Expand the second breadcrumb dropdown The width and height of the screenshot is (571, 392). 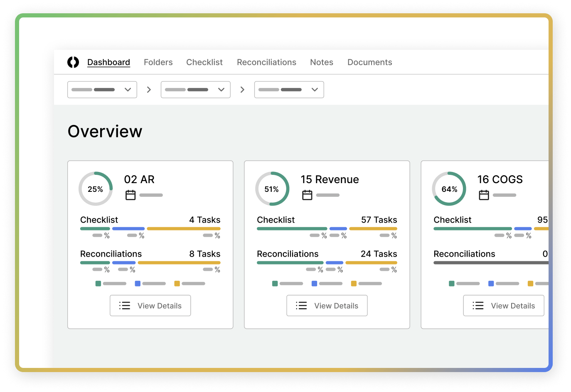[x=196, y=90]
